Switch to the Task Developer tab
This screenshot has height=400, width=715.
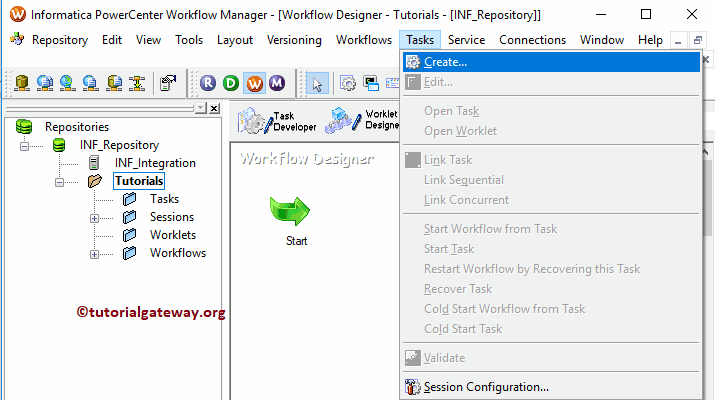pyautogui.click(x=277, y=121)
